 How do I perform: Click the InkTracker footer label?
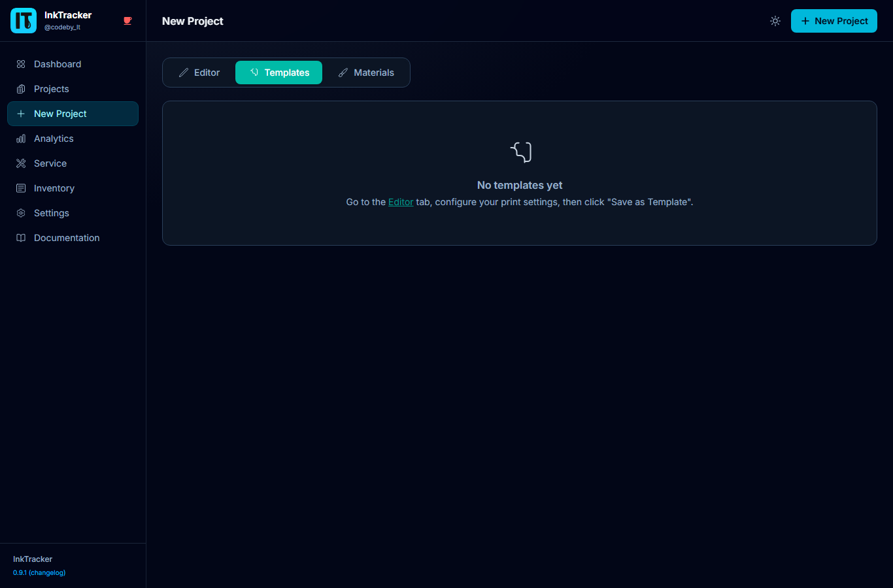coord(33,559)
